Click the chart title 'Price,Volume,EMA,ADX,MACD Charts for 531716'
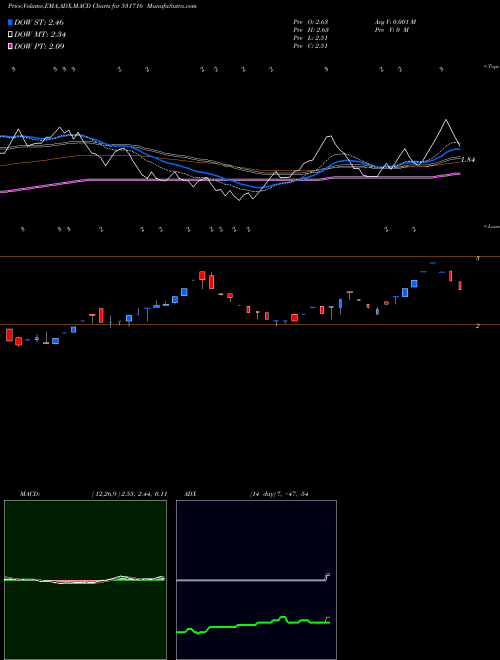Image resolution: width=500 pixels, height=660 pixels. click(x=74, y=6)
